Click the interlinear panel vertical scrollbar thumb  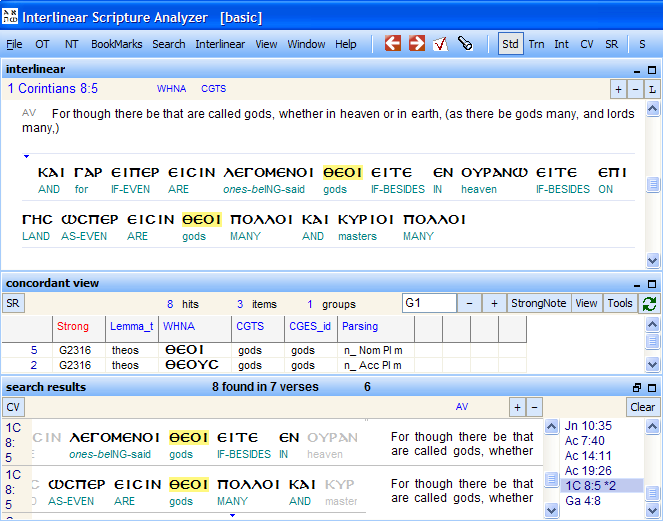pyautogui.click(x=653, y=185)
